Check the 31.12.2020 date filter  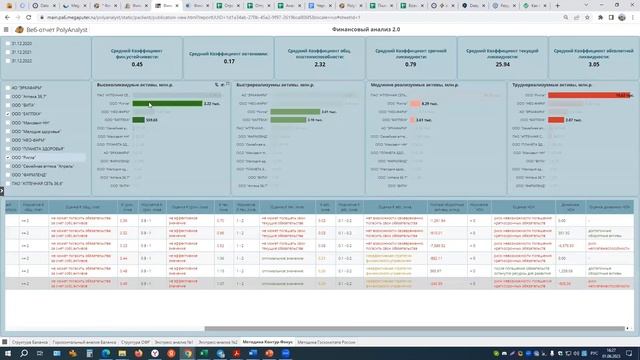coord(8,43)
